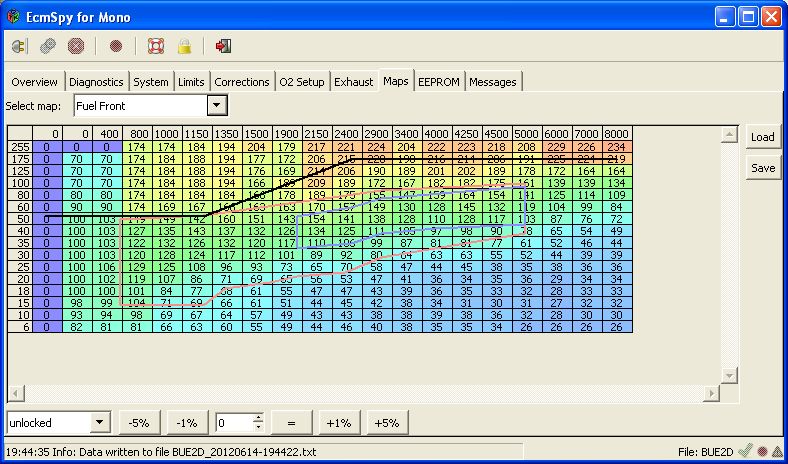This screenshot has width=788, height=464.
Task: Expand the Select map dropdown
Action: coord(217,106)
